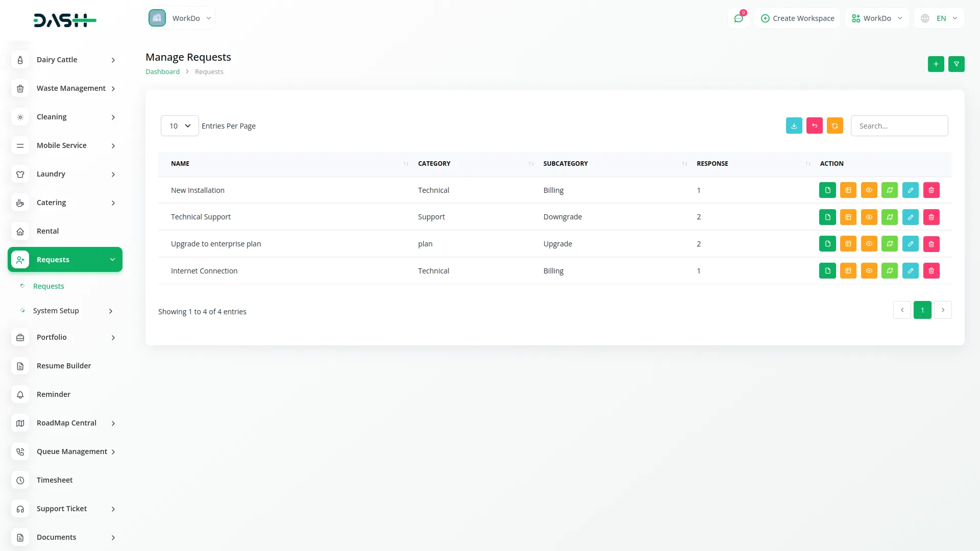The height and width of the screenshot is (551, 980).
Task: Open the chat messages icon in header
Action: 739,18
